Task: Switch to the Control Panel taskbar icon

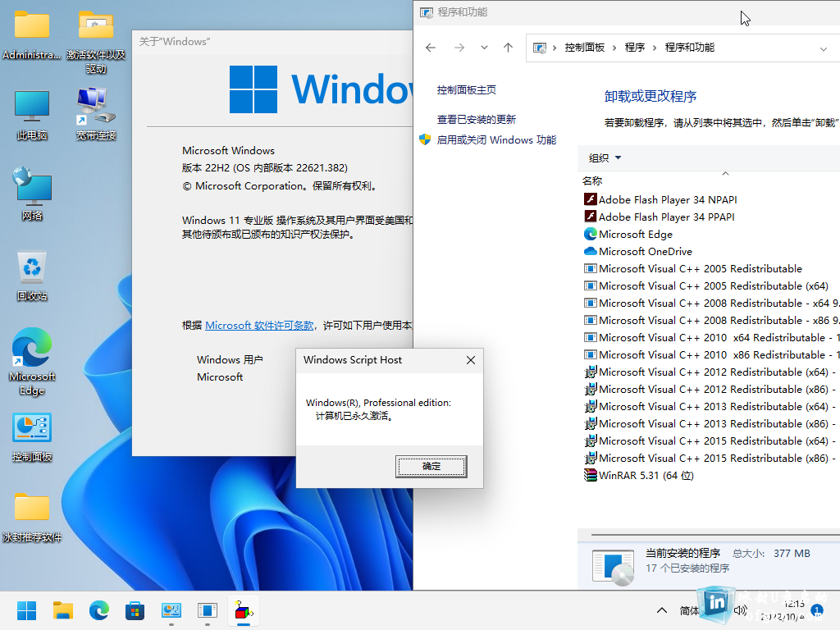Action: [171, 610]
